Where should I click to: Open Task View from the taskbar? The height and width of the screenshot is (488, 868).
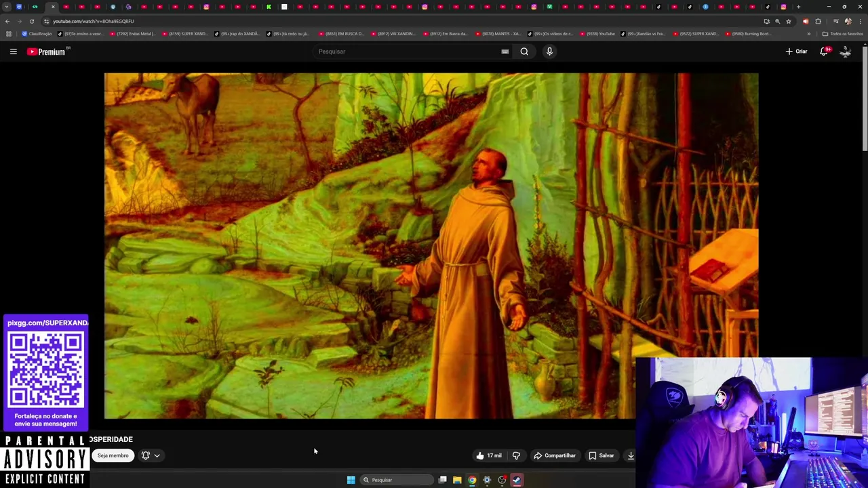[443, 480]
